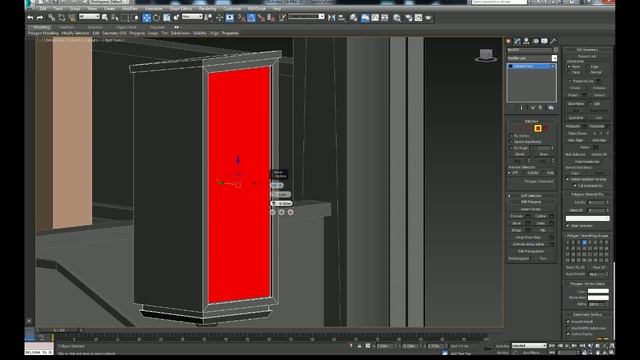
Task: Click the Rendered Frame Window icon
Action: (x=419, y=18)
